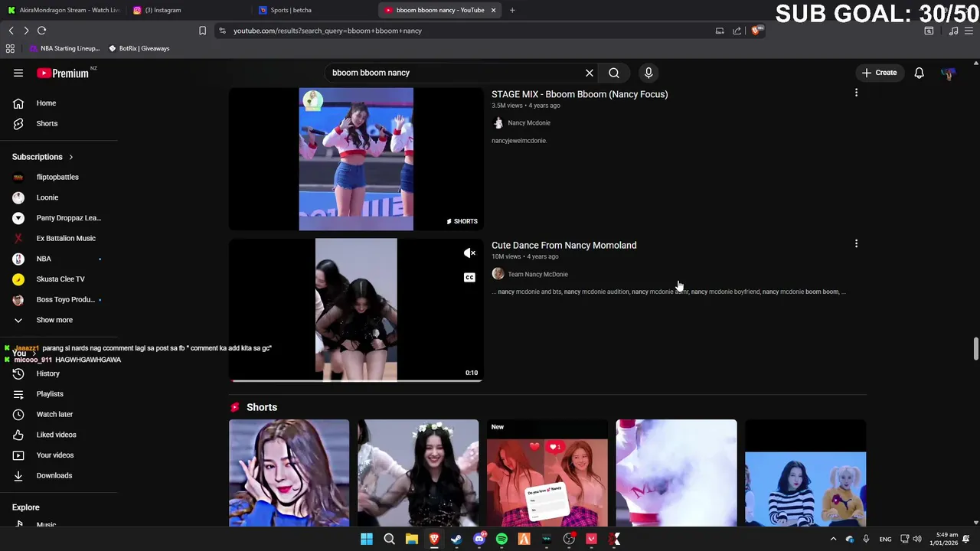
Task: Switch to AkiraMondragon Stream tab
Action: [63, 10]
